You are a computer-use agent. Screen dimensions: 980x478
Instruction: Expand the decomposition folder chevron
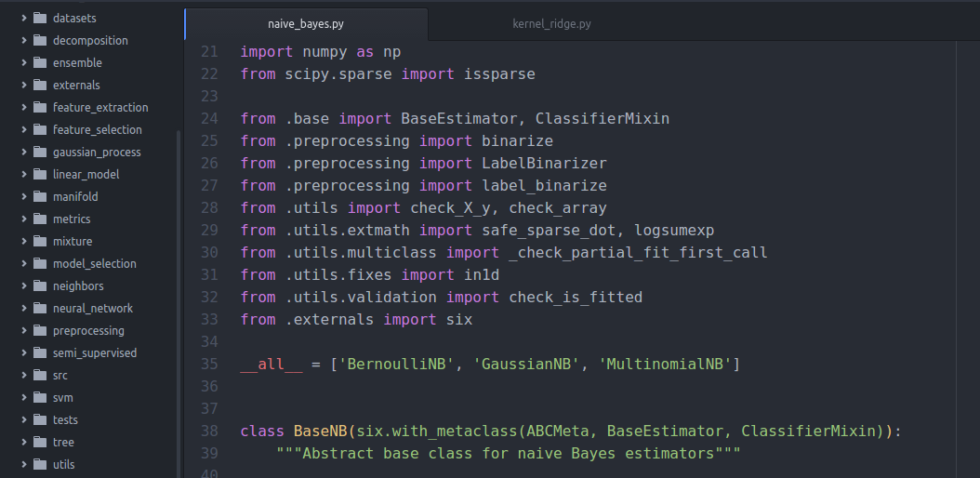pos(24,40)
